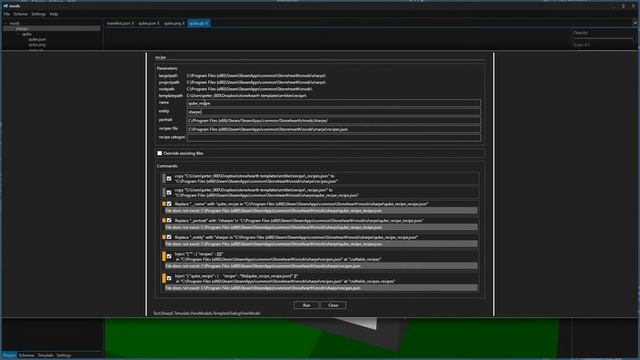Screen dimensions: 640x360
Task: Adjust the Opacity slider
Action: [x=603, y=38]
